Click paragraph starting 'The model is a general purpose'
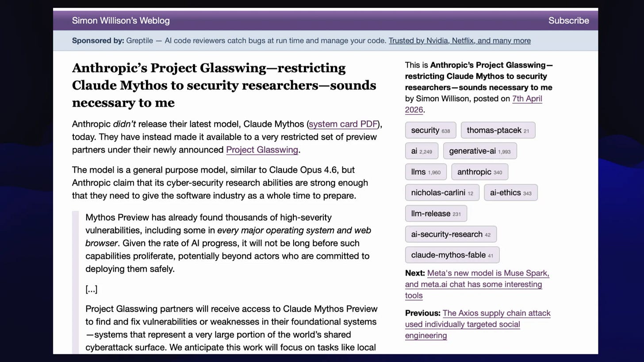 pyautogui.click(x=220, y=183)
